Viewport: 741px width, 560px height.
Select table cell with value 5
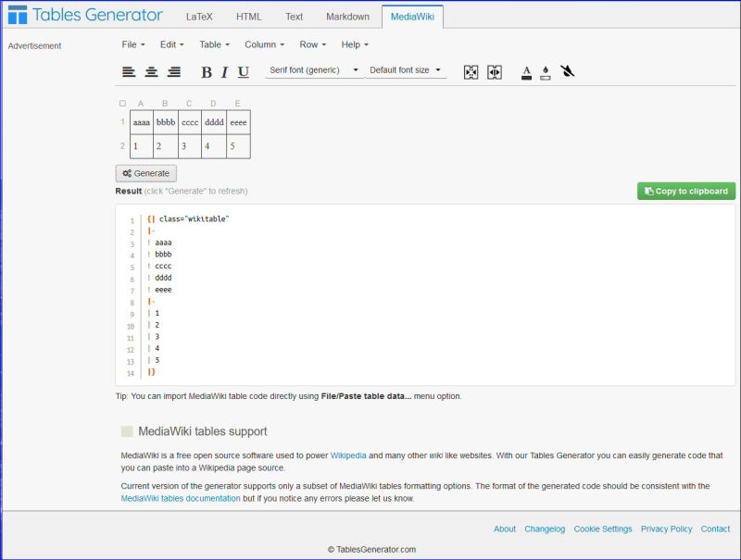238,146
